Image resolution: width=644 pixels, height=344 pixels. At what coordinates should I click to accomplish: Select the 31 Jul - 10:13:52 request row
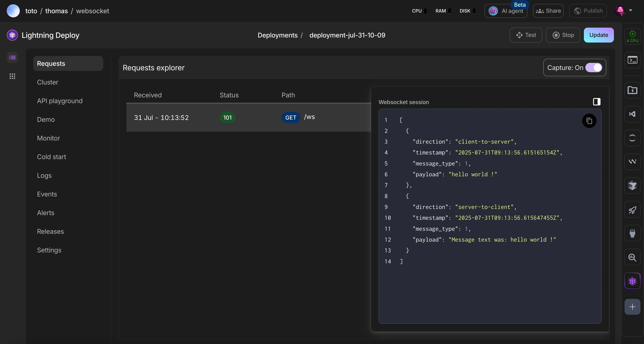tap(248, 117)
